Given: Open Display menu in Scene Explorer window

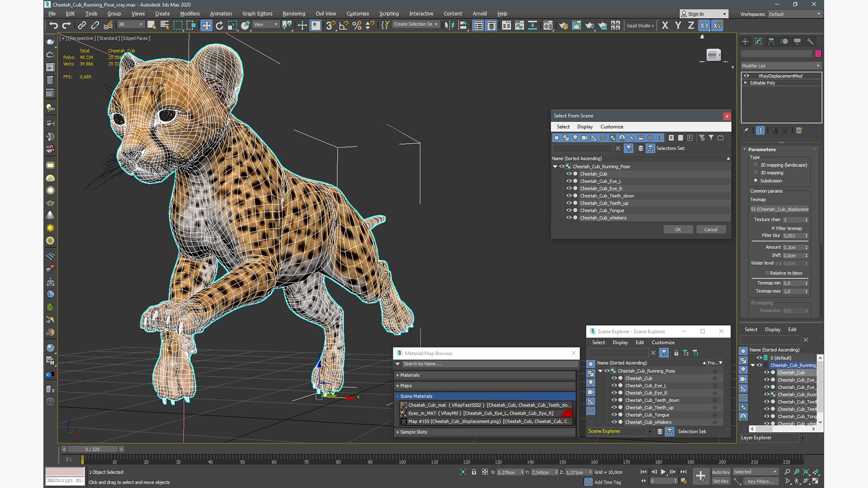Looking at the screenshot, I should pyautogui.click(x=620, y=343).
